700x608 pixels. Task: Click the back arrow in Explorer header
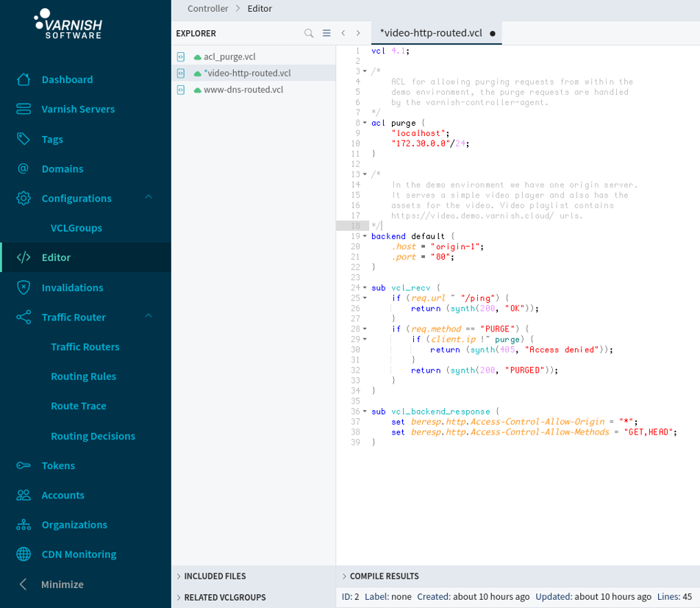tap(343, 33)
